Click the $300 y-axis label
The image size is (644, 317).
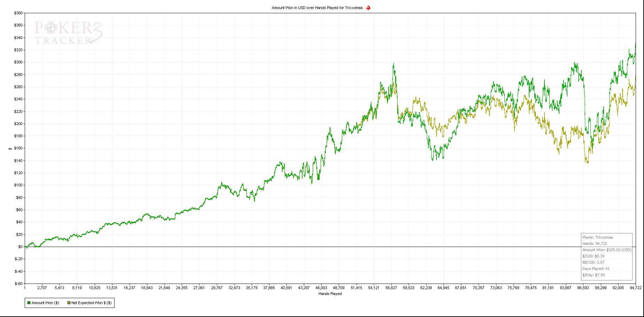coord(18,62)
